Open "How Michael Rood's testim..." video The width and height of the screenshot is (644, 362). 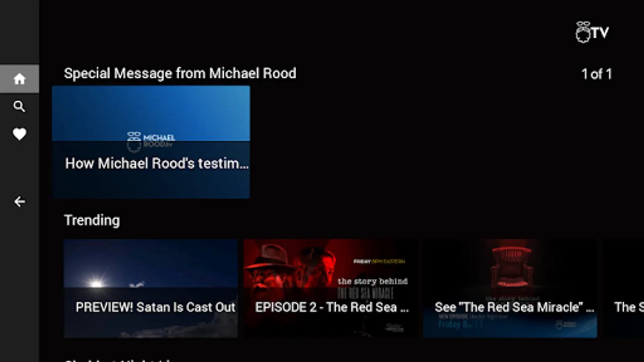151,142
